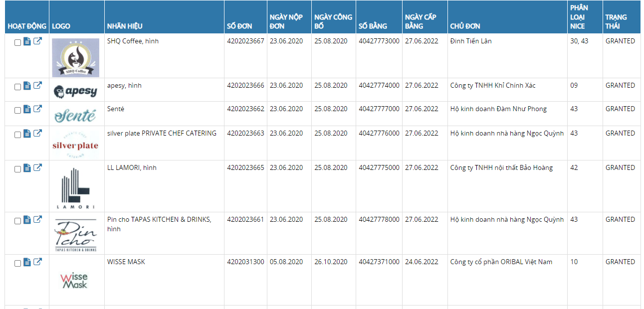Screen dimensions: 644x309
Task: Click application number 4202023667
Action: [245, 41]
